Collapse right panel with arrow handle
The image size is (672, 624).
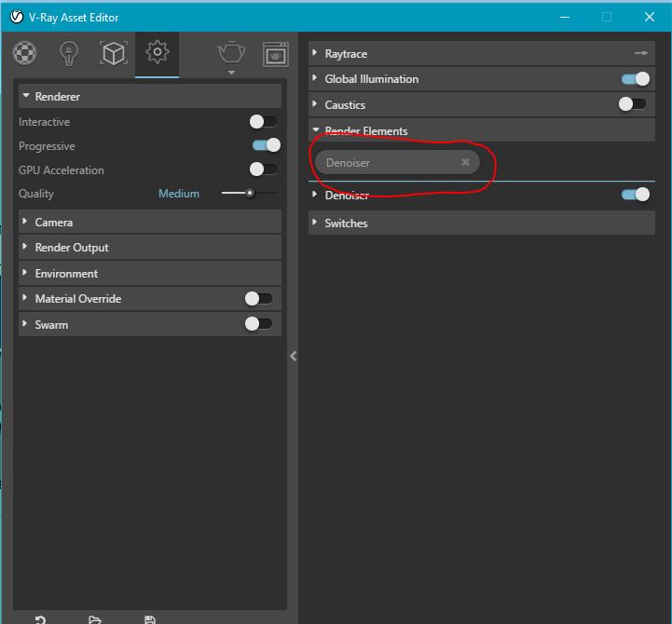(x=294, y=357)
